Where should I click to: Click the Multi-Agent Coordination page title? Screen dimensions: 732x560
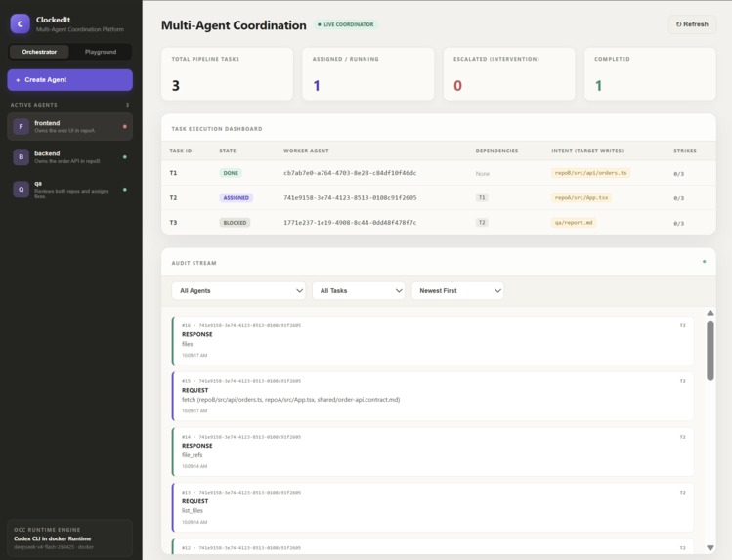[234, 25]
